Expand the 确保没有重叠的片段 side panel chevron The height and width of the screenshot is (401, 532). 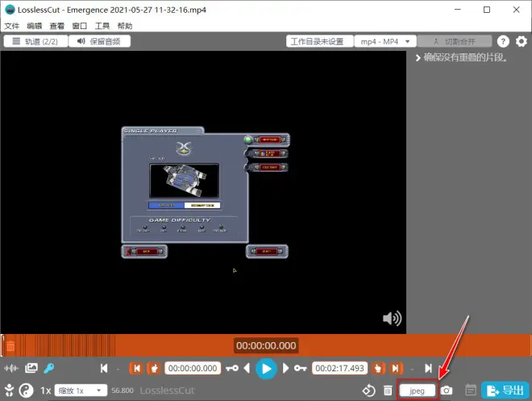[418, 58]
